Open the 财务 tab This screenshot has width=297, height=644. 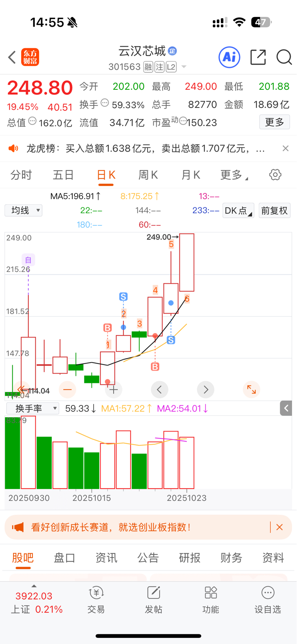(231, 557)
